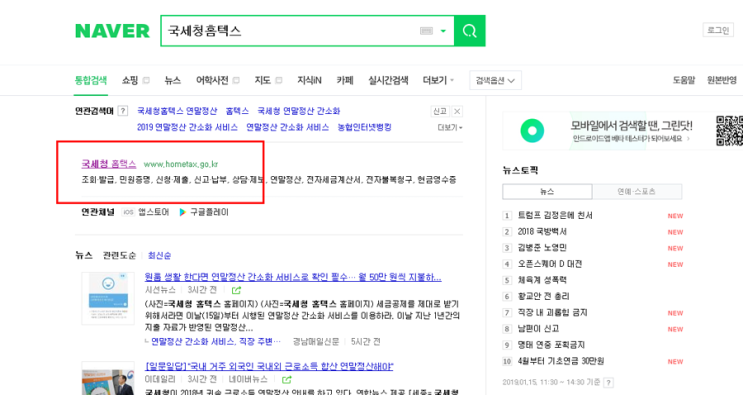Select the 통합검색 tab
Viewport: 743px width, 395px height.
pyautogui.click(x=91, y=80)
